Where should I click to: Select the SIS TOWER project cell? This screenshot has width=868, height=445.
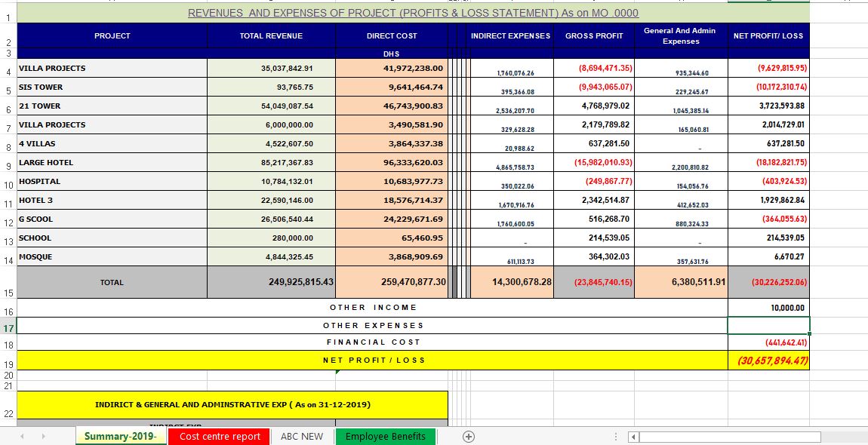(112, 87)
